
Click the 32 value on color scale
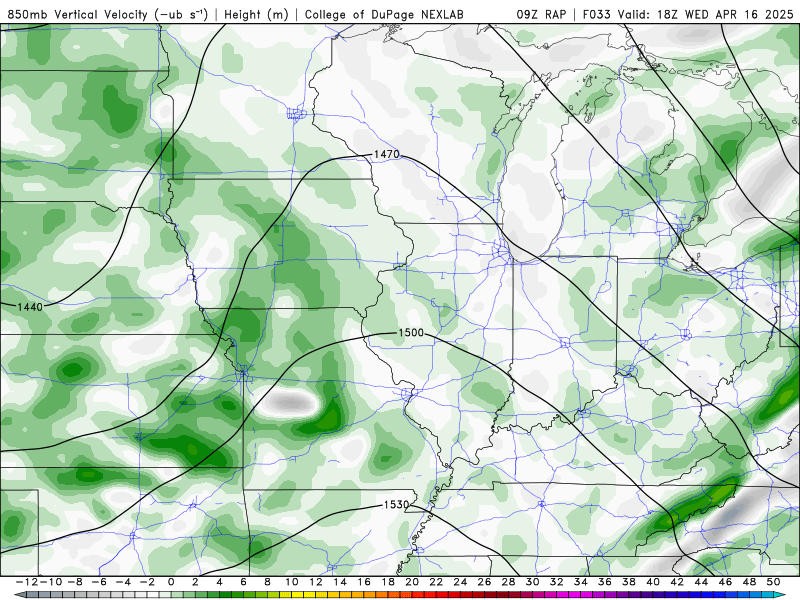(557, 582)
